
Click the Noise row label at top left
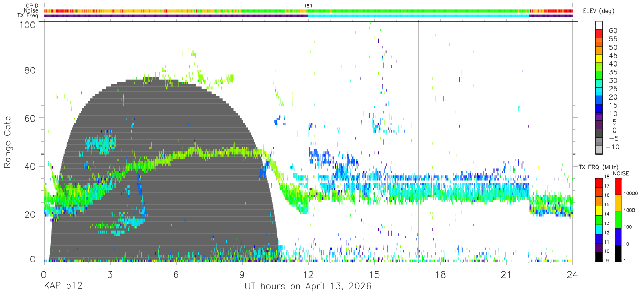coord(31,10)
